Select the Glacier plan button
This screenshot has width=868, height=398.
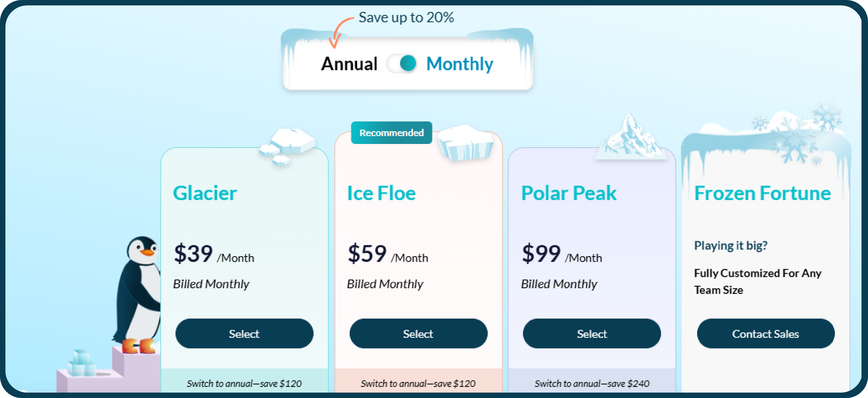244,333
